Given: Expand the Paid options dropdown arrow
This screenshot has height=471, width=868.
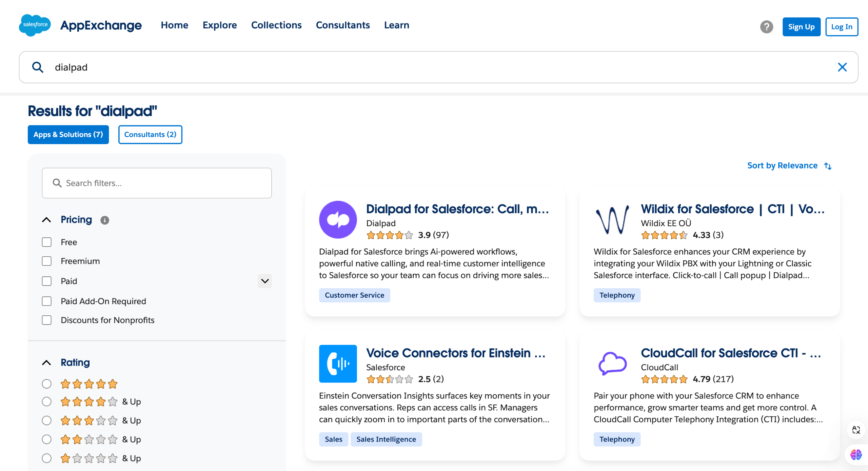Looking at the screenshot, I should [x=265, y=281].
